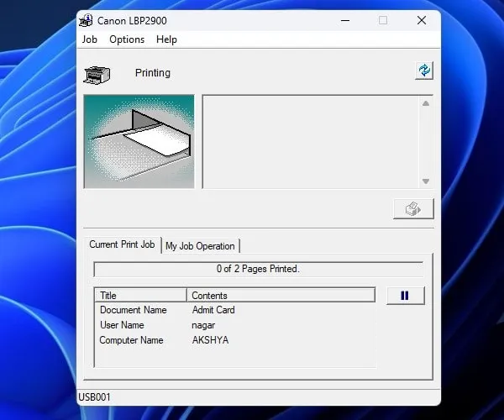504x420 pixels.
Task: Switch to the My Job Operation tab
Action: click(x=200, y=246)
